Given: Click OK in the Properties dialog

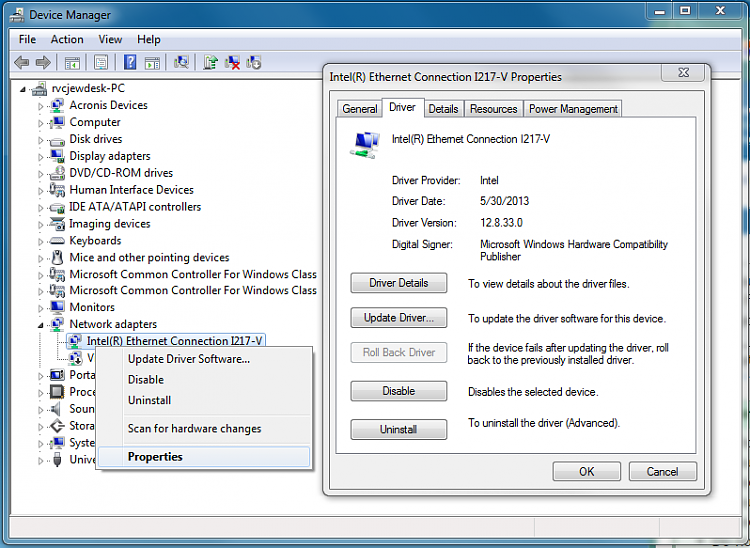Looking at the screenshot, I should (x=586, y=472).
